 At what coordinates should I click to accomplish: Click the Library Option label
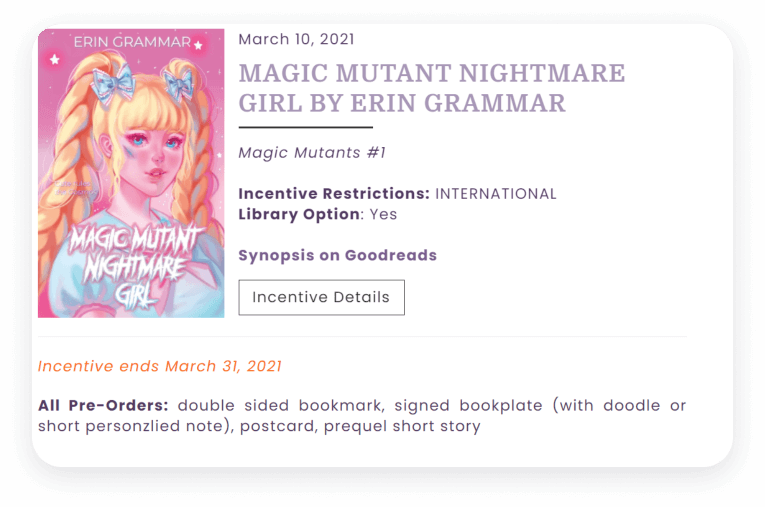pos(298,214)
